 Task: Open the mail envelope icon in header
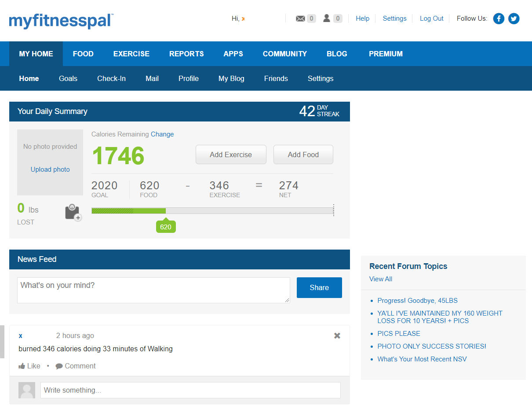pos(300,18)
